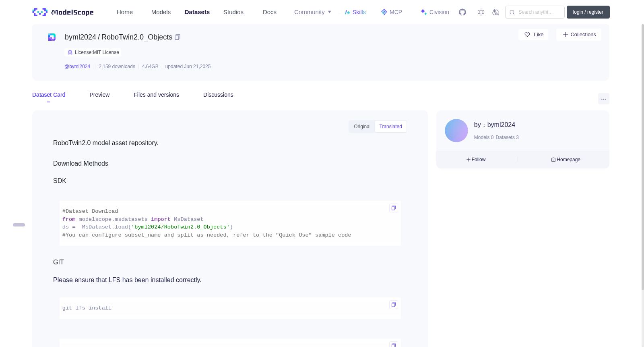Viewport: 644px width, 347px height.
Task: Click the 'Models 0' author stat
Action: [x=484, y=137]
